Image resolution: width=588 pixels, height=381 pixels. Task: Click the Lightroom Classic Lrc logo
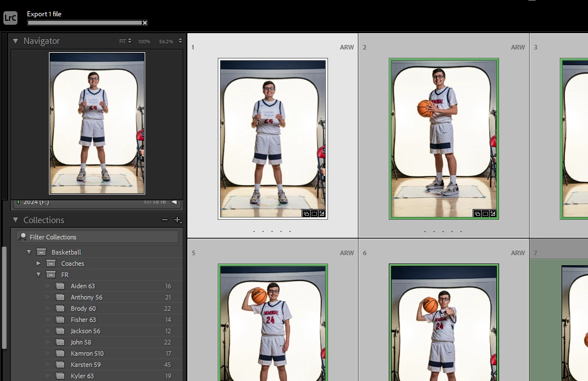[10, 17]
